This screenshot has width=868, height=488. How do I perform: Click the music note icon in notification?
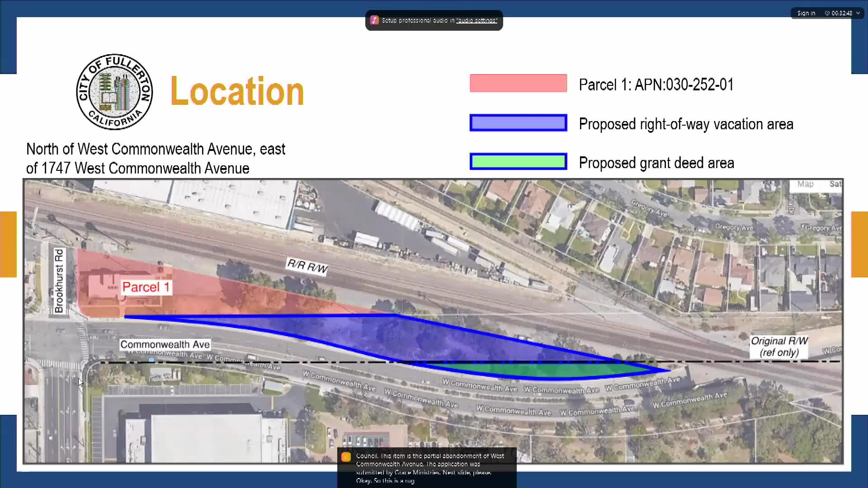(374, 20)
